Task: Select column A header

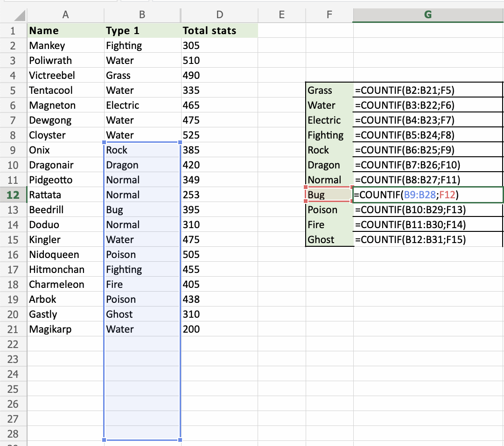Action: coord(65,15)
